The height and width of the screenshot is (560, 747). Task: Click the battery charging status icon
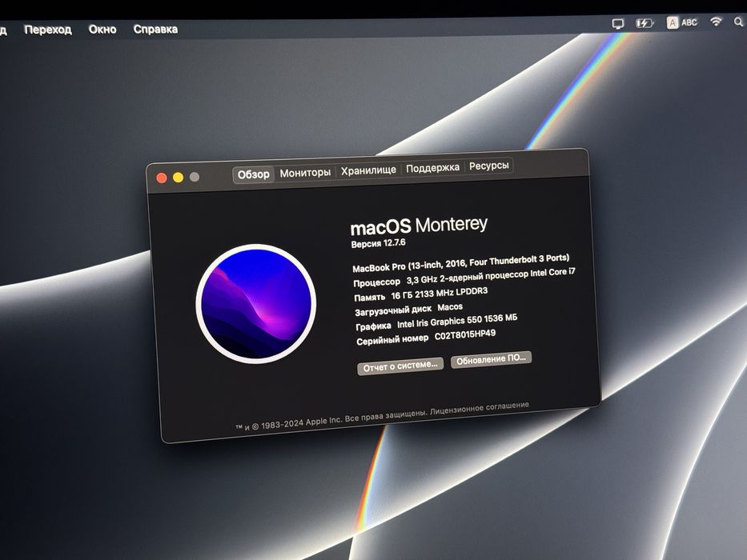(x=645, y=23)
